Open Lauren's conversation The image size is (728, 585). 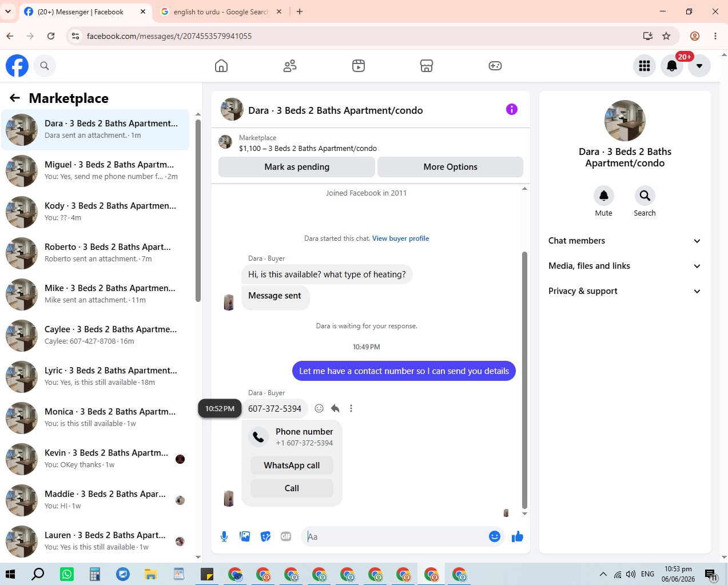[96, 542]
